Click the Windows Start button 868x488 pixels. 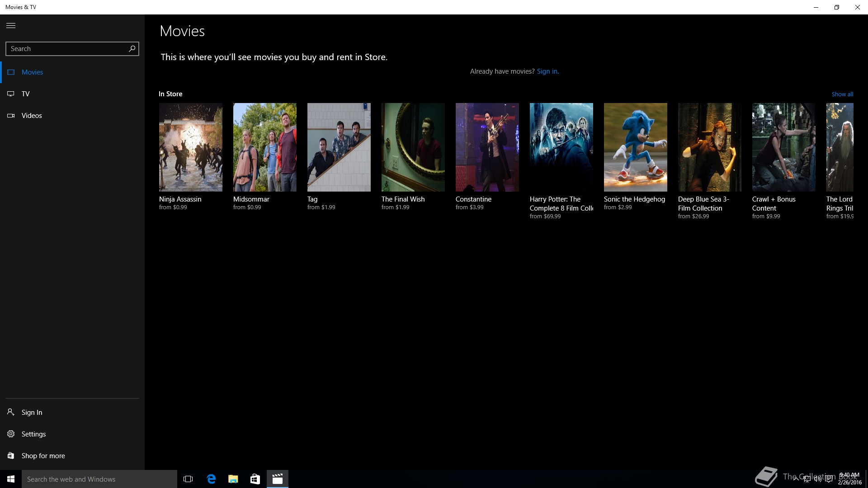coord(11,479)
